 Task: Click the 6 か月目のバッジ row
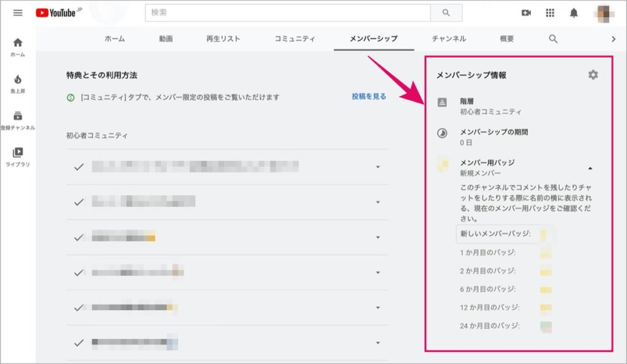[x=506, y=289]
